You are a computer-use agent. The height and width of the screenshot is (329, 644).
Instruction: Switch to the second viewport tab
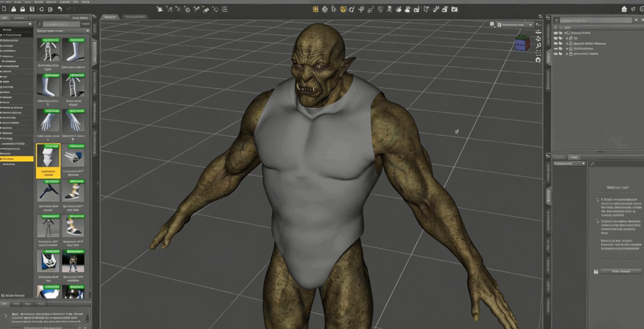134,17
